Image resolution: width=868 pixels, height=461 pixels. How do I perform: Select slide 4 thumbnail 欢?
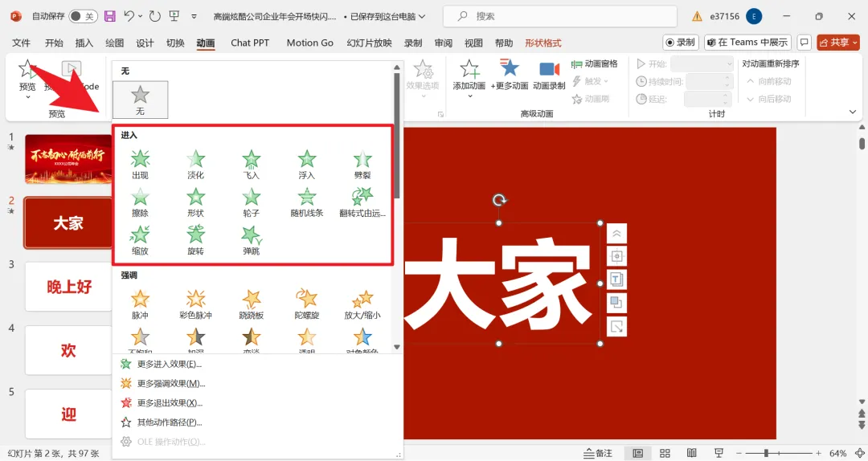coord(68,350)
